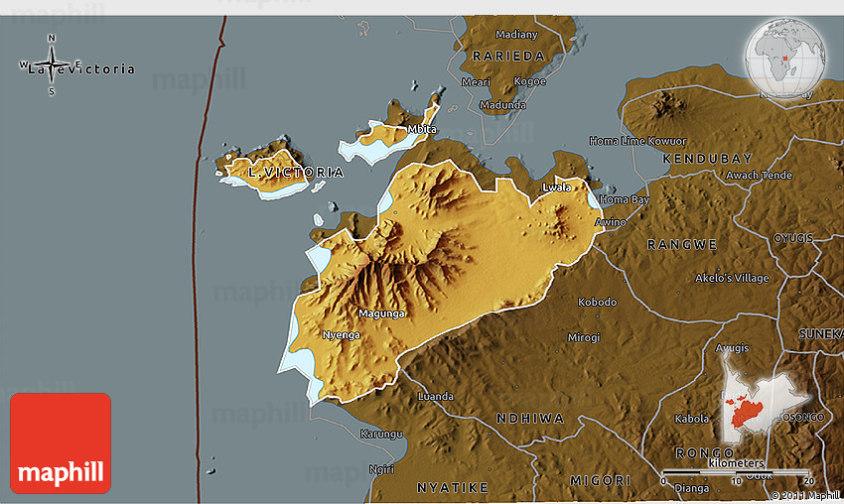The image size is (844, 504).
Task: Click the Lwala place label
Action: pyautogui.click(x=557, y=187)
